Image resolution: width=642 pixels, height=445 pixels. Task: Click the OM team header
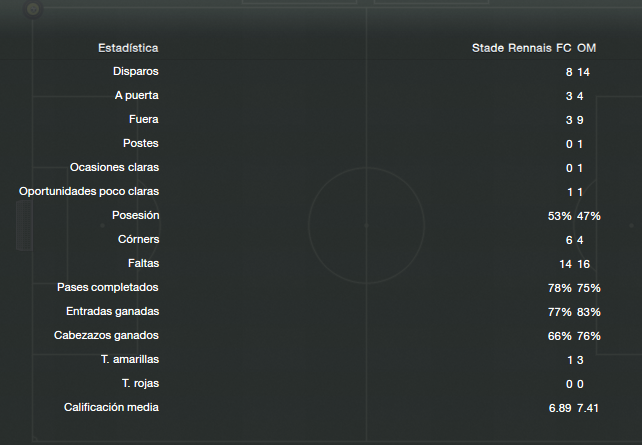[x=586, y=48]
